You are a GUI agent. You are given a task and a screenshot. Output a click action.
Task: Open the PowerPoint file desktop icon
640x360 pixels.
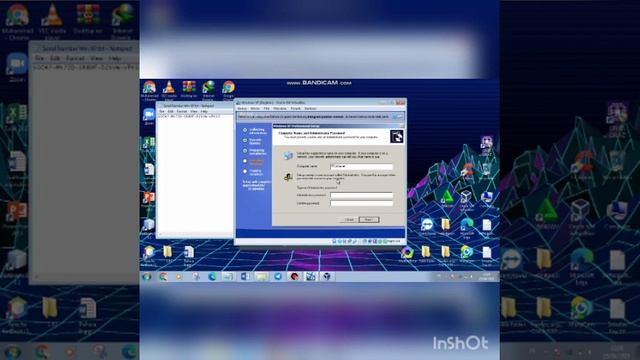pyautogui.click(x=149, y=198)
